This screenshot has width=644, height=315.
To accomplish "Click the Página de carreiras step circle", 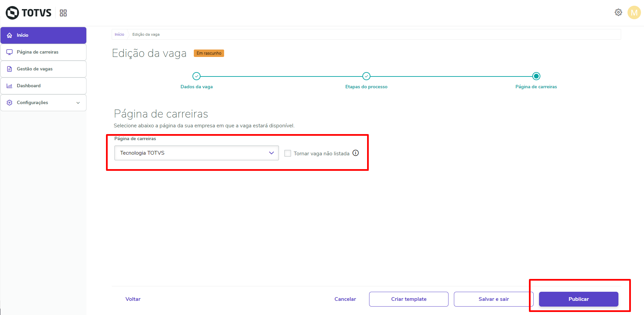I will [x=536, y=76].
